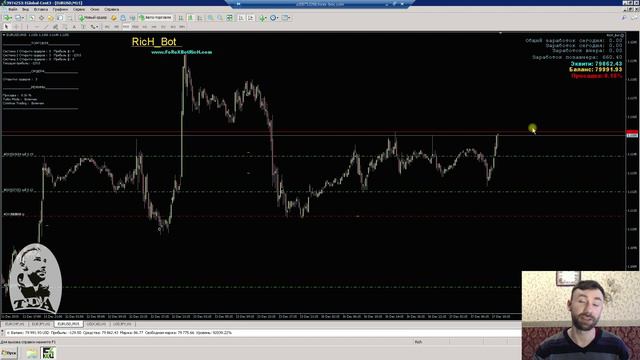Create a new chart via toolbar icon

point(7,18)
